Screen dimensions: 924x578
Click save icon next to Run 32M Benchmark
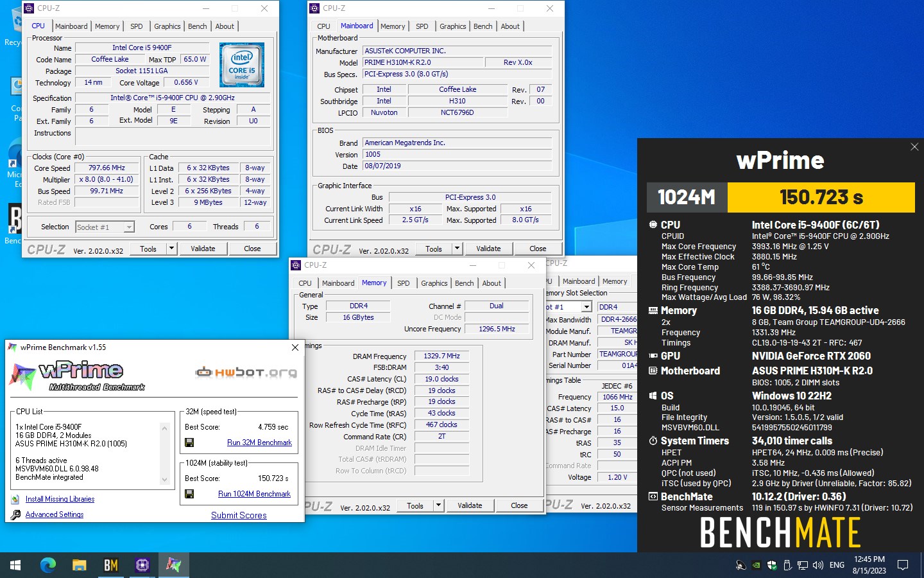pos(189,442)
